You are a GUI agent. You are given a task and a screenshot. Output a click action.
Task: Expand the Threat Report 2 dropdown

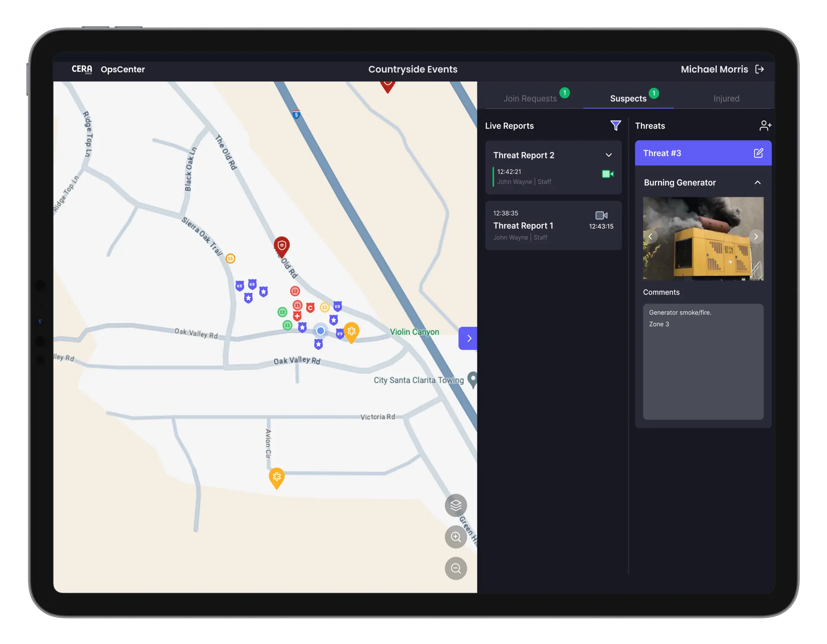608,156
